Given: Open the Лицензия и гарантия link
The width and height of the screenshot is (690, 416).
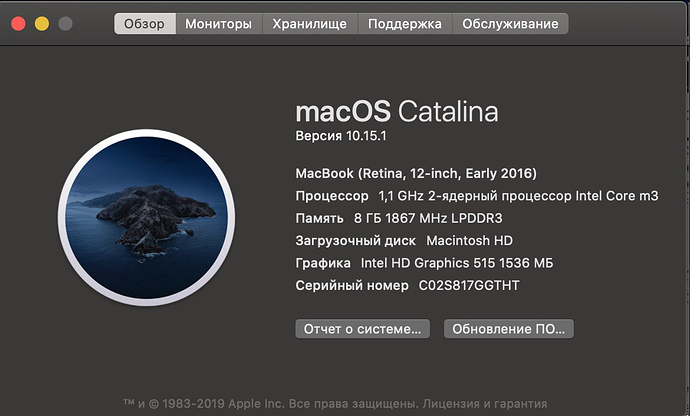Looking at the screenshot, I should (x=485, y=403).
